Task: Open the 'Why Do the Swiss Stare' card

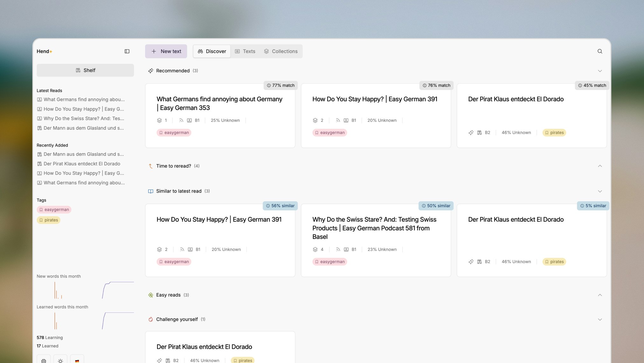Action: tap(376, 240)
